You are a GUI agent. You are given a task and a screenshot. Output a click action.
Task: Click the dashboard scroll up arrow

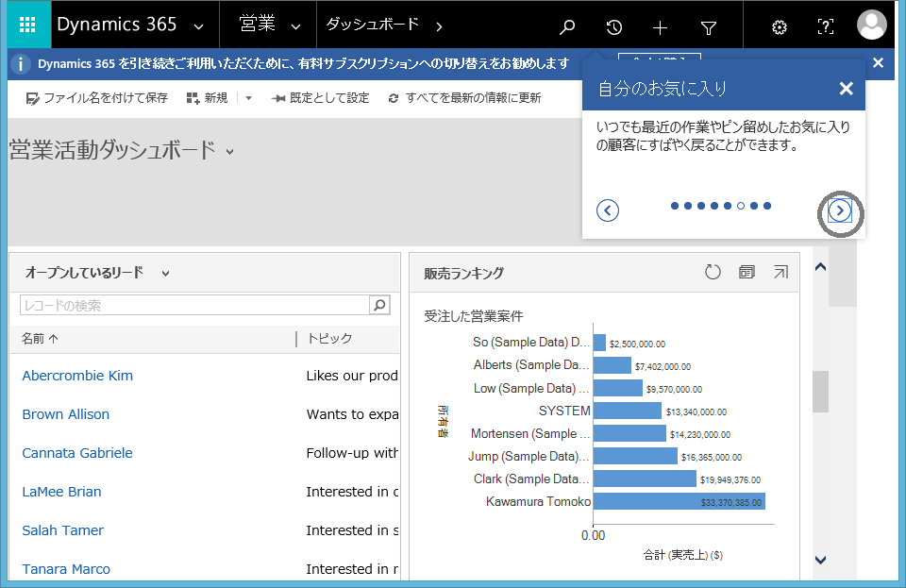(x=820, y=267)
